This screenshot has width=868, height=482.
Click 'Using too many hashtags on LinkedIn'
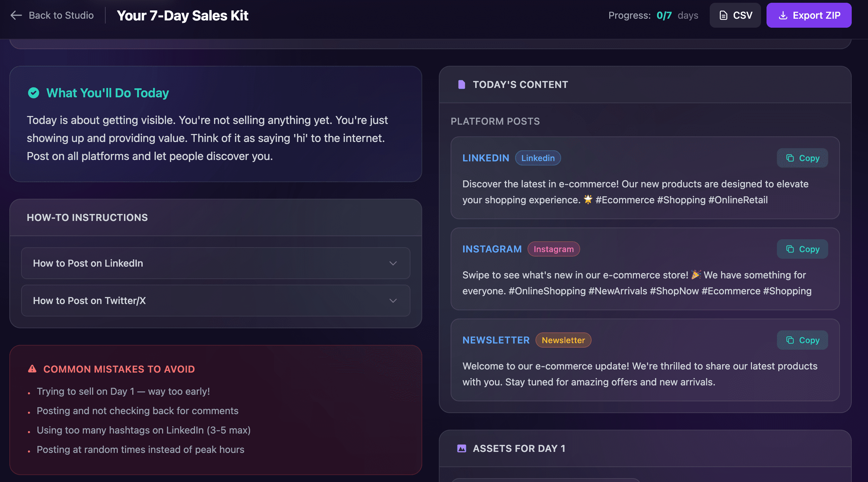click(143, 430)
